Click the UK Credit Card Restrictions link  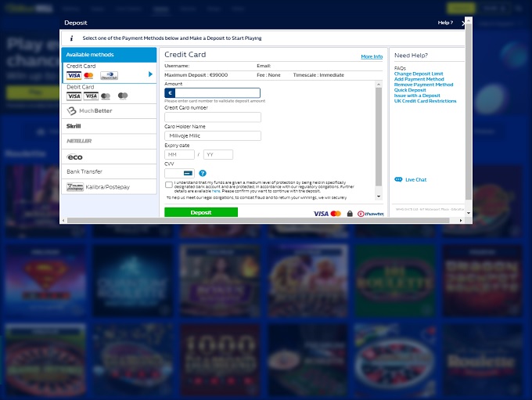point(425,101)
